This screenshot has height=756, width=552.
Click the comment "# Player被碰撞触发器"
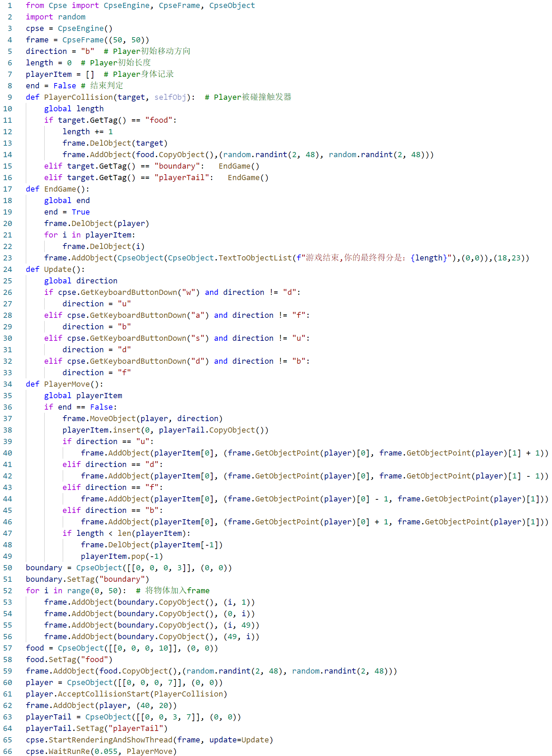pos(248,97)
